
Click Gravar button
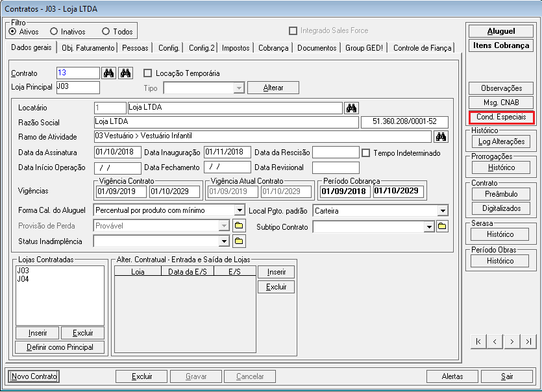tap(196, 376)
